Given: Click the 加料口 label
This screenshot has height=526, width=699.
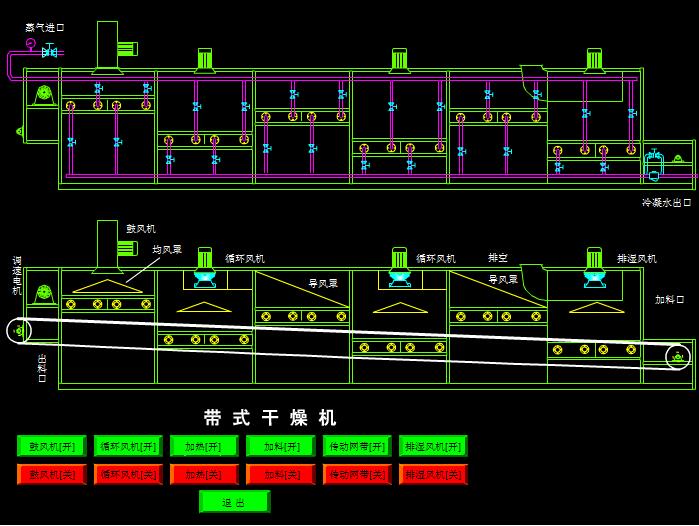Looking at the screenshot, I should 670,300.
